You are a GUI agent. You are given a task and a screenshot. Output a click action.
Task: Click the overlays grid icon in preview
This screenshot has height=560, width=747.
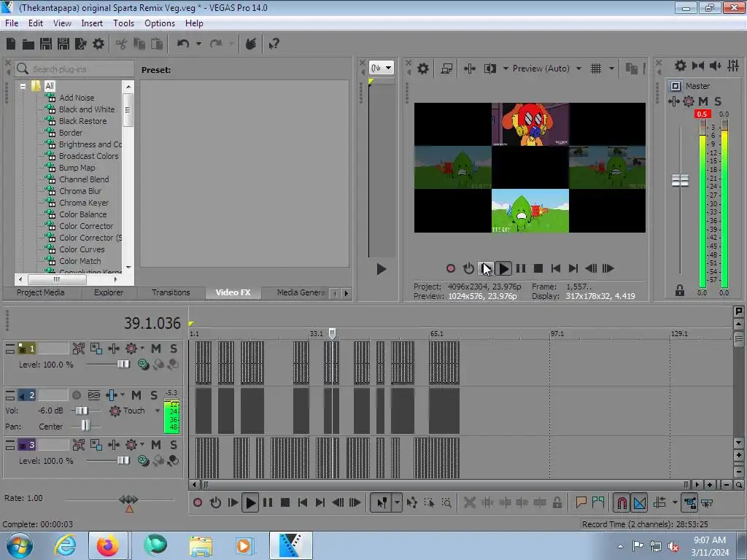[595, 69]
